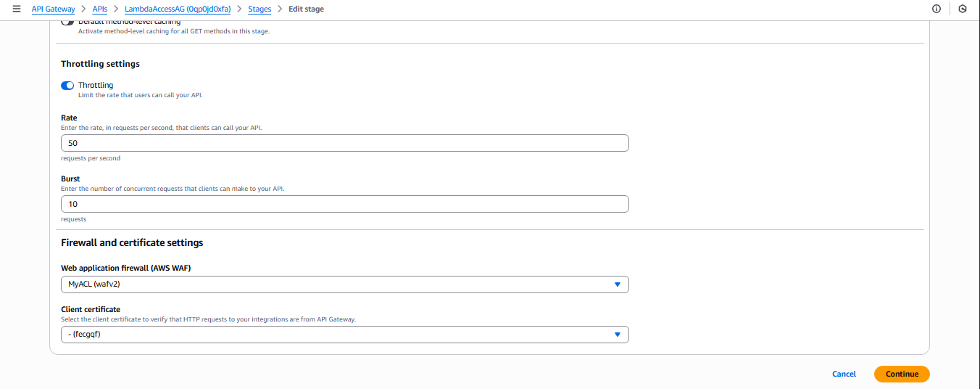This screenshot has height=389, width=980.
Task: Click the Throttling settings heading
Action: pos(100,64)
